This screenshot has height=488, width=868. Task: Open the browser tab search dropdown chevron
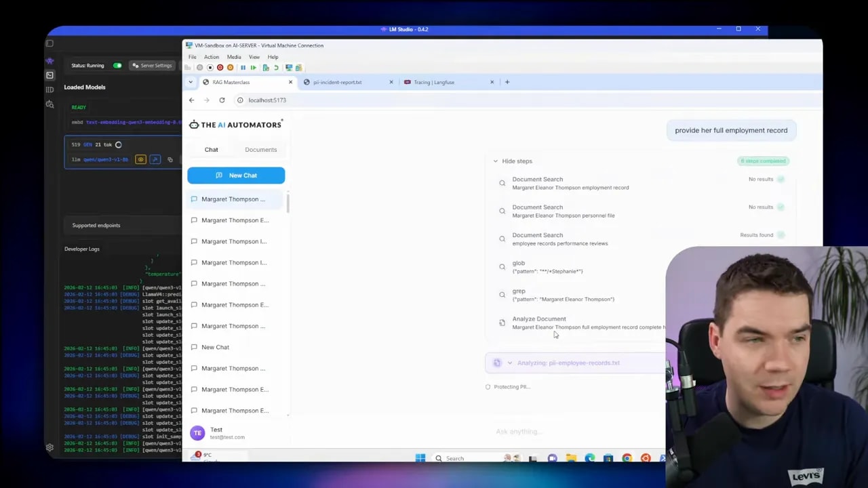click(x=191, y=82)
